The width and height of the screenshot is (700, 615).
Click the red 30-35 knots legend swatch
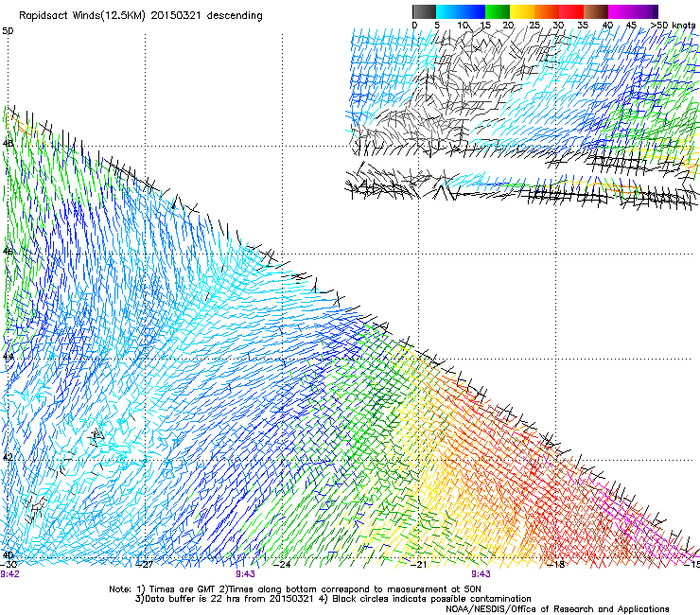[571, 11]
